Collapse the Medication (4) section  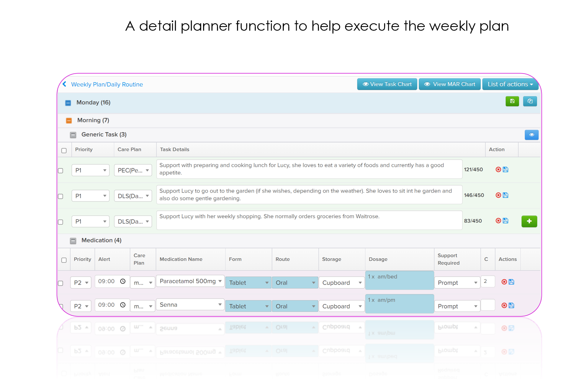tap(73, 240)
